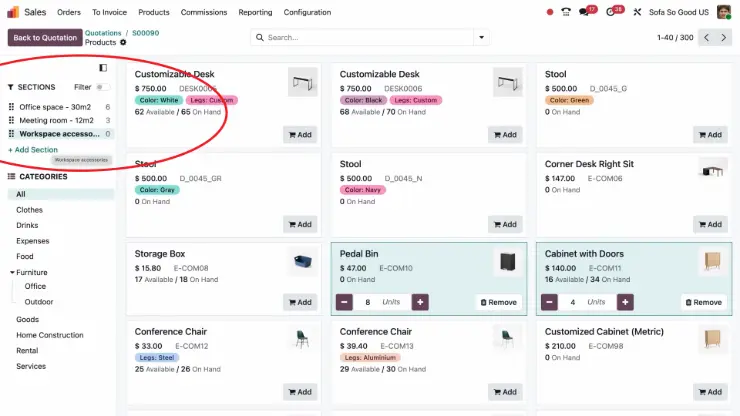Viewport: 740px width, 416px height.
Task: Click the drag handle of Meeting room section
Action: 12,120
